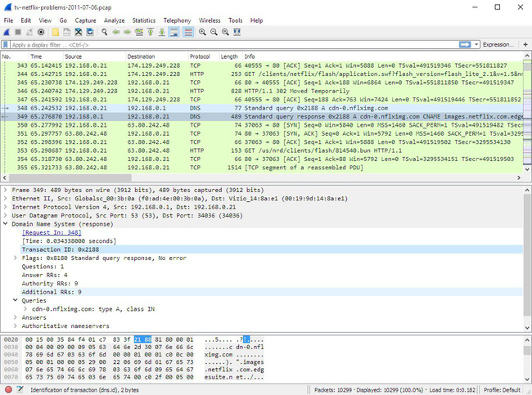Click the find packet magnifier icon
532x395 pixels.
[105, 32]
